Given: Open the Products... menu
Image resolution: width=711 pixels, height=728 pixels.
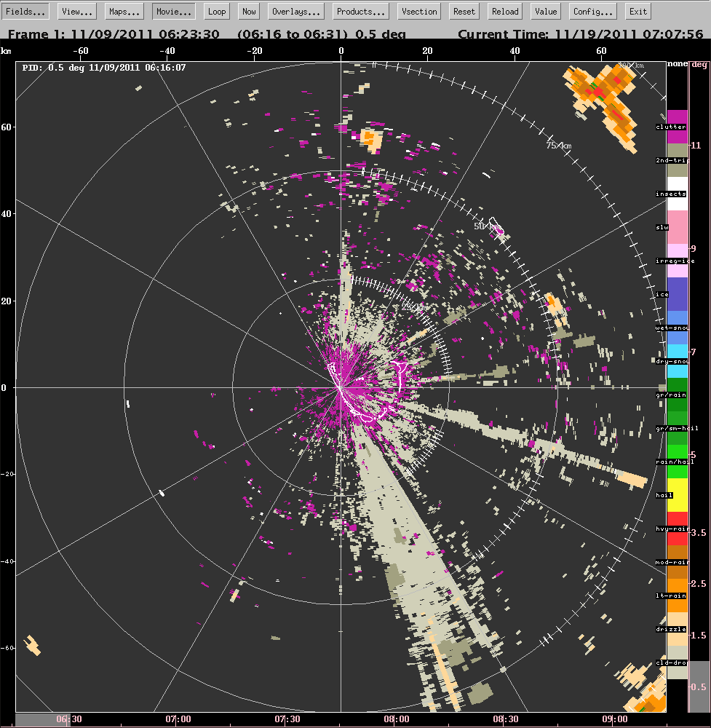Looking at the screenshot, I should point(361,12).
